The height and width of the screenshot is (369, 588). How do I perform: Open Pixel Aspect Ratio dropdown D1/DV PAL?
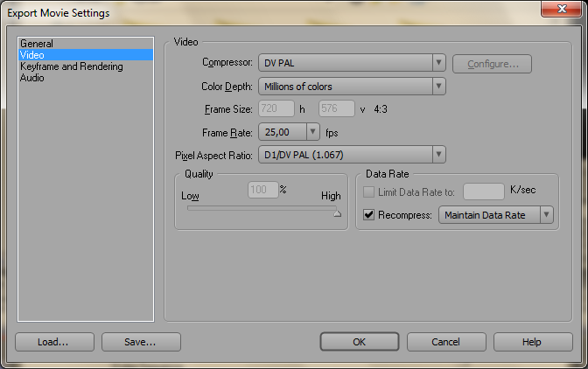click(352, 155)
